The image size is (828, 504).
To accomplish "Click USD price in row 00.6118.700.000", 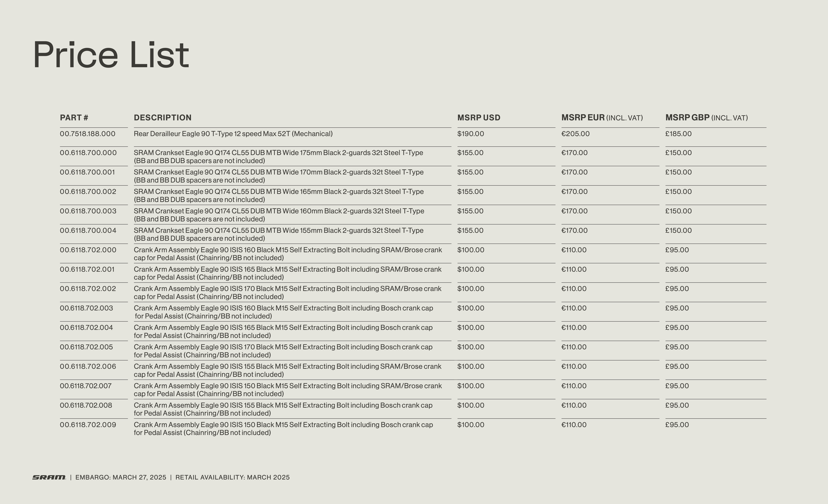I will pyautogui.click(x=470, y=153).
